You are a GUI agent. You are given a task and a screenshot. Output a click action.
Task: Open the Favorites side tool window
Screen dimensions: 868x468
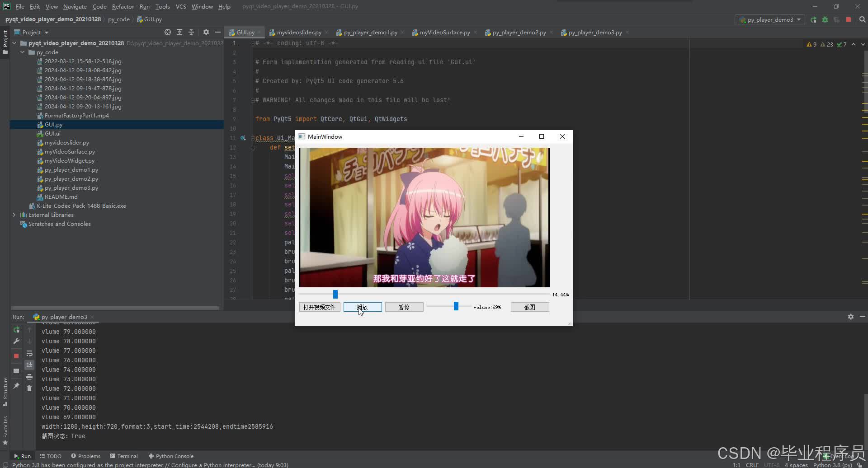pyautogui.click(x=5, y=431)
